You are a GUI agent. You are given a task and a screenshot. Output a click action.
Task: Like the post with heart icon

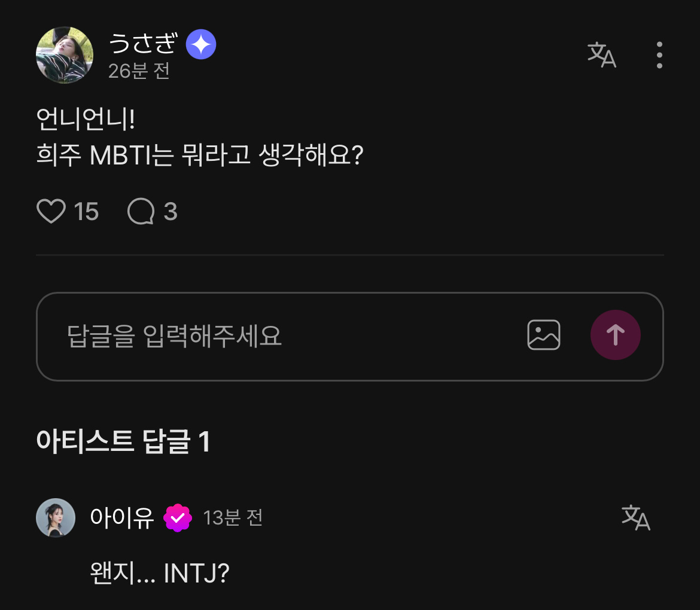click(51, 212)
